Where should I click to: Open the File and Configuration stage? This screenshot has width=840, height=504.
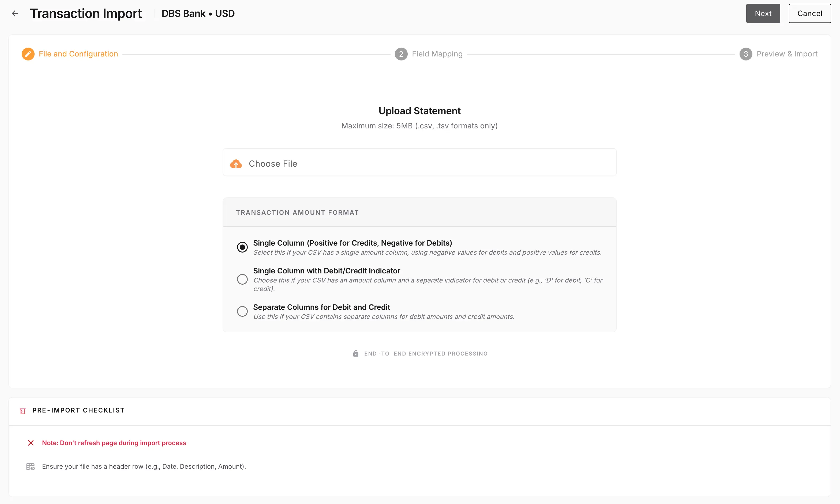point(78,54)
